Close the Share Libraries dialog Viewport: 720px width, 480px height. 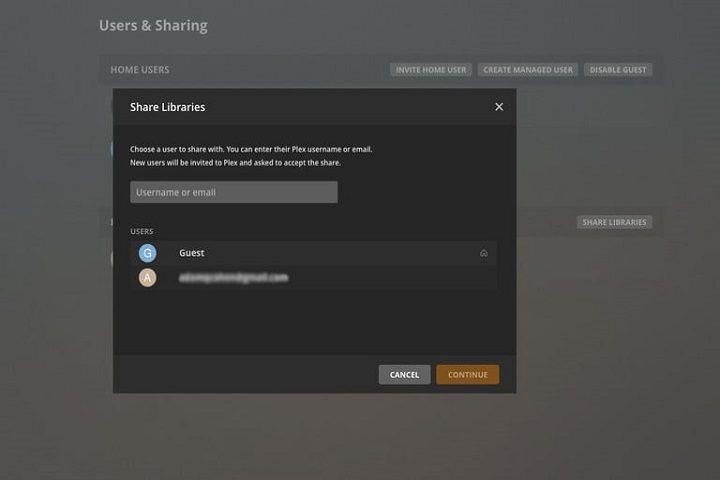(x=499, y=107)
